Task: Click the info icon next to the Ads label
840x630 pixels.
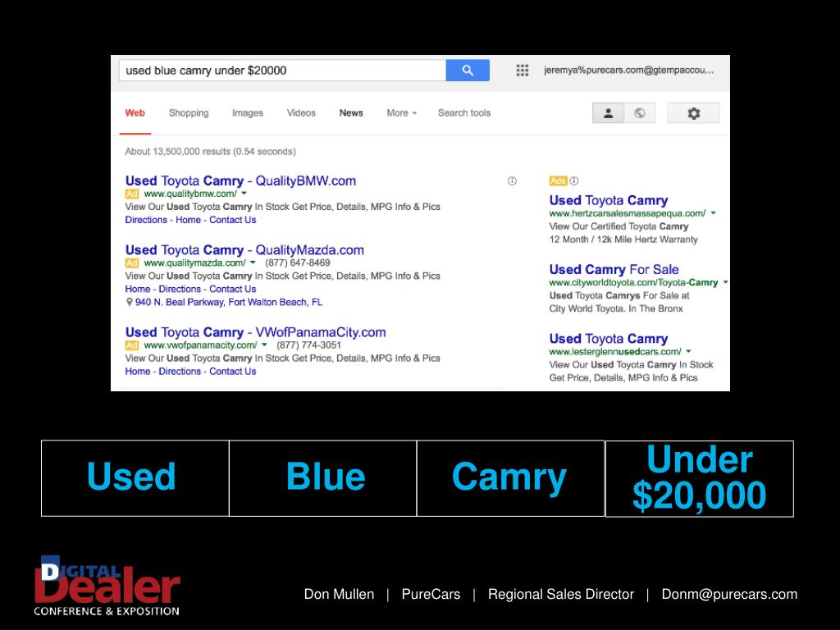Action: click(x=574, y=181)
